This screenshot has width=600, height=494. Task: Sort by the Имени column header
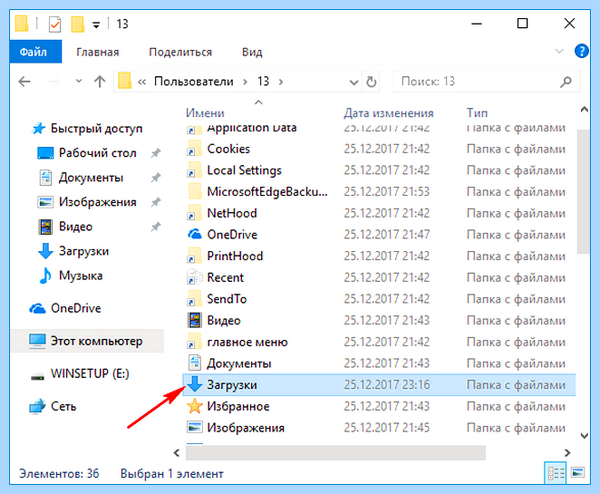point(205,113)
